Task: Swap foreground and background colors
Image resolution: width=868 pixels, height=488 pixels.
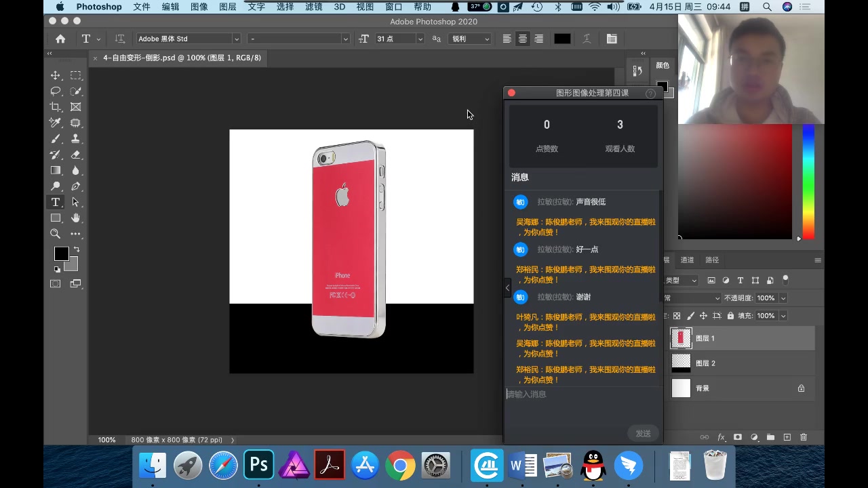Action: [76, 250]
